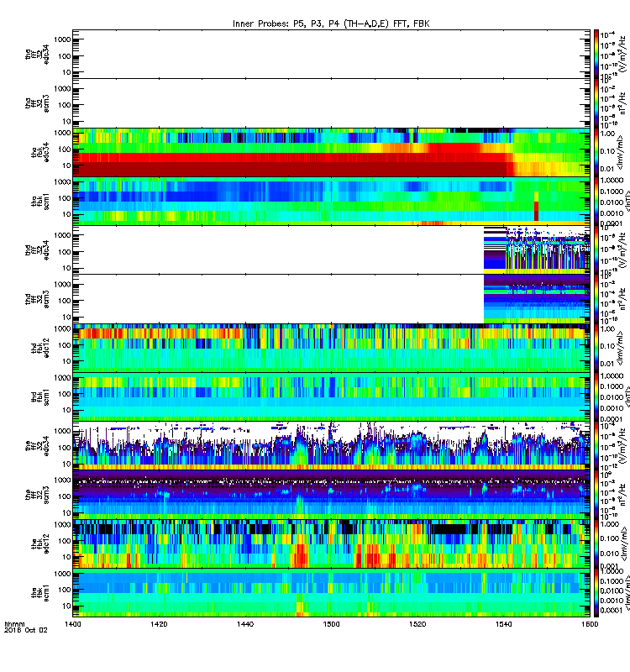Click inside the bottom the fbk scm1 spectrogram panel
This screenshot has width=630, height=672.
coord(331,593)
